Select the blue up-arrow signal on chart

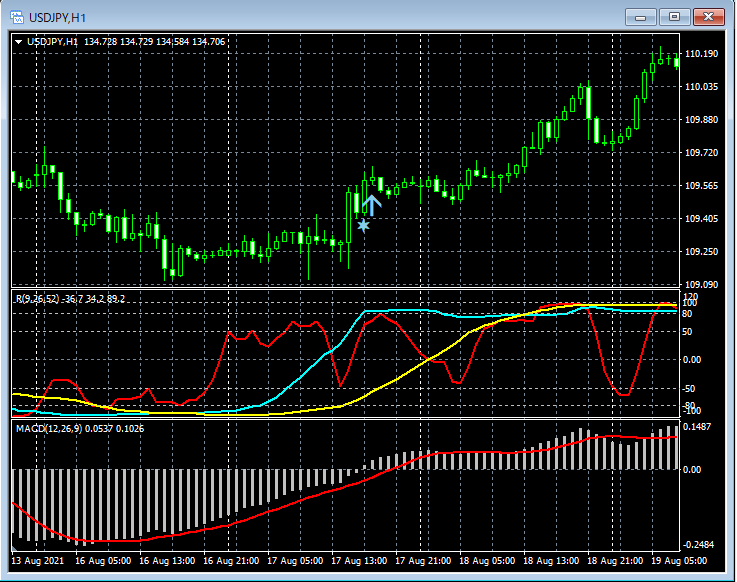coord(372,205)
